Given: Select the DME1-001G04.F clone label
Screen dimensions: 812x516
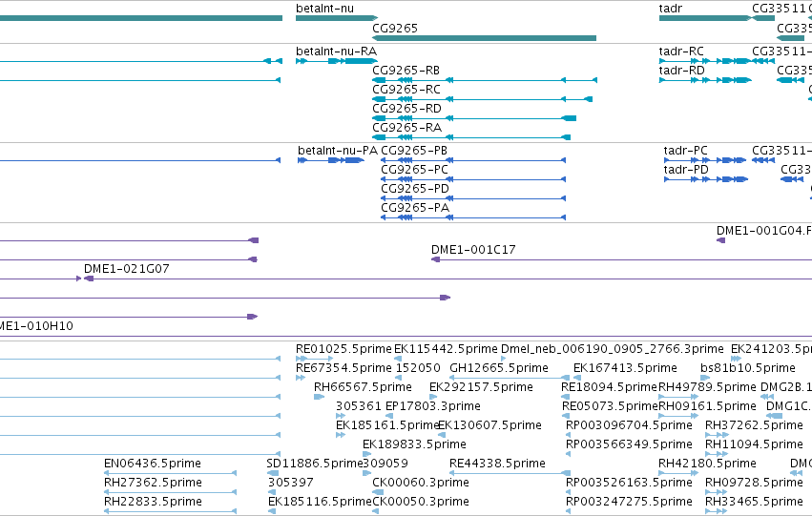Looking at the screenshot, I should pyautogui.click(x=764, y=231).
